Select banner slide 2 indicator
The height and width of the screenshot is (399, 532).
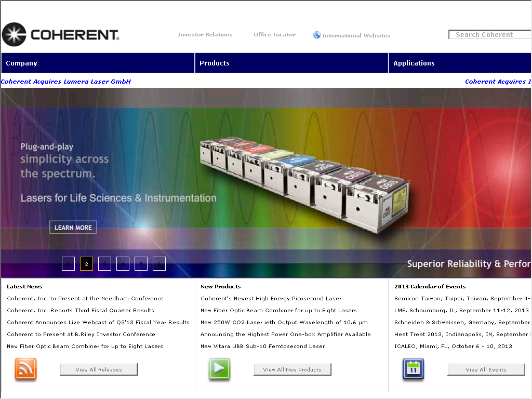click(87, 264)
